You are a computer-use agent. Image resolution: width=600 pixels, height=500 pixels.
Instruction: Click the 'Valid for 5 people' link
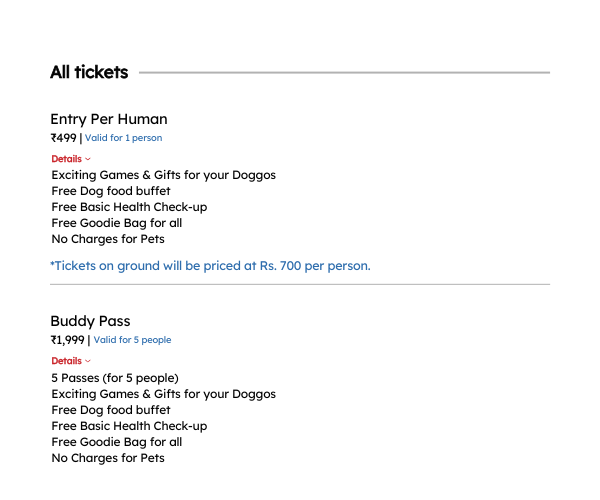[x=132, y=340]
